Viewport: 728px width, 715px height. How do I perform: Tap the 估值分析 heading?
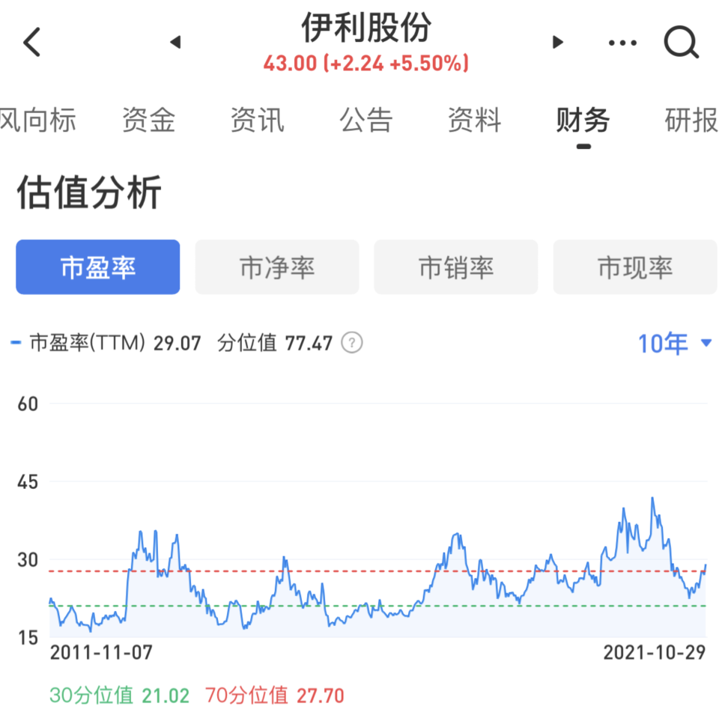tap(89, 192)
